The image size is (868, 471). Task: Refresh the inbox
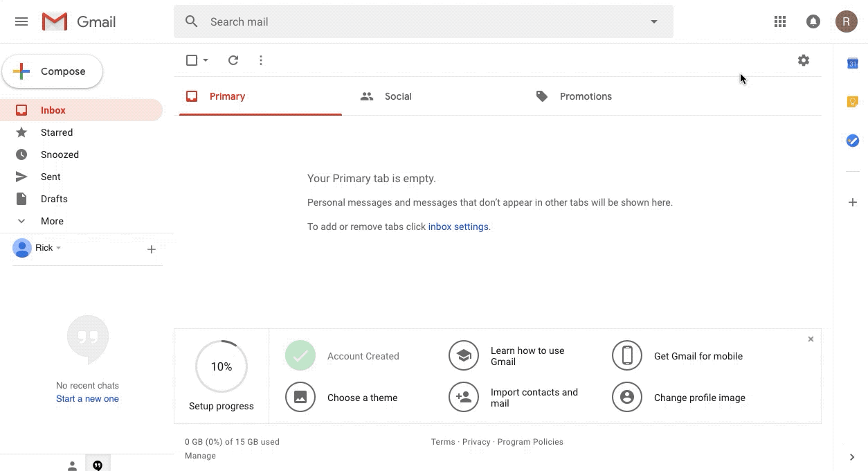tap(233, 60)
